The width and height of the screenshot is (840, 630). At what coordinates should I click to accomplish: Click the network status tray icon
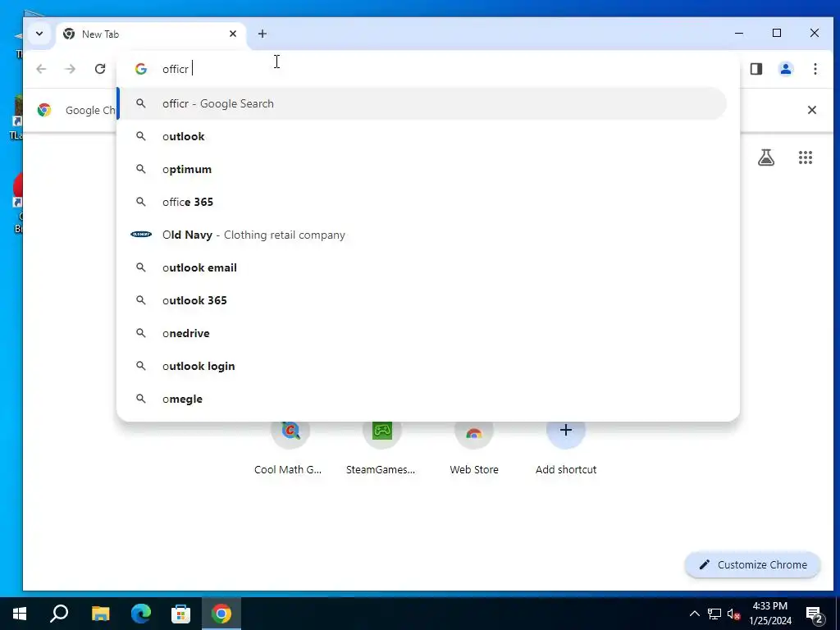[x=714, y=614]
